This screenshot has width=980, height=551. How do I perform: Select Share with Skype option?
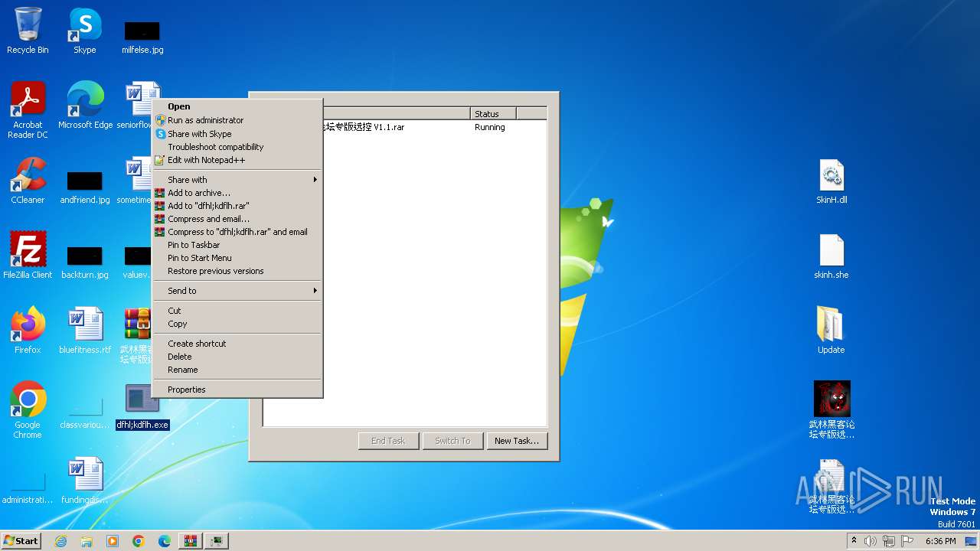point(237,134)
